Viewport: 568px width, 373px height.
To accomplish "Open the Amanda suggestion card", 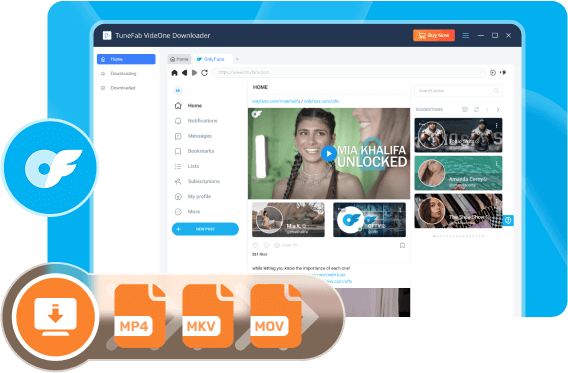I will pos(458,173).
